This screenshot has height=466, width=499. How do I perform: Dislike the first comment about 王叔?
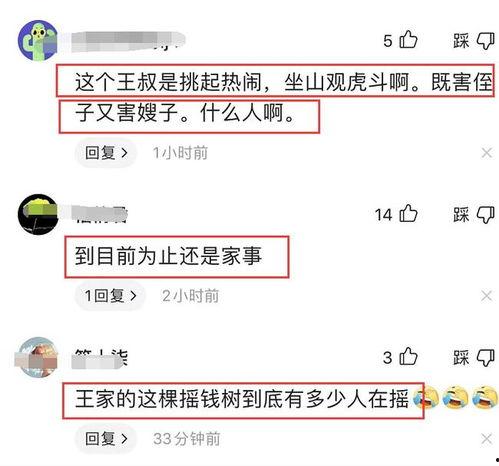[485, 41]
